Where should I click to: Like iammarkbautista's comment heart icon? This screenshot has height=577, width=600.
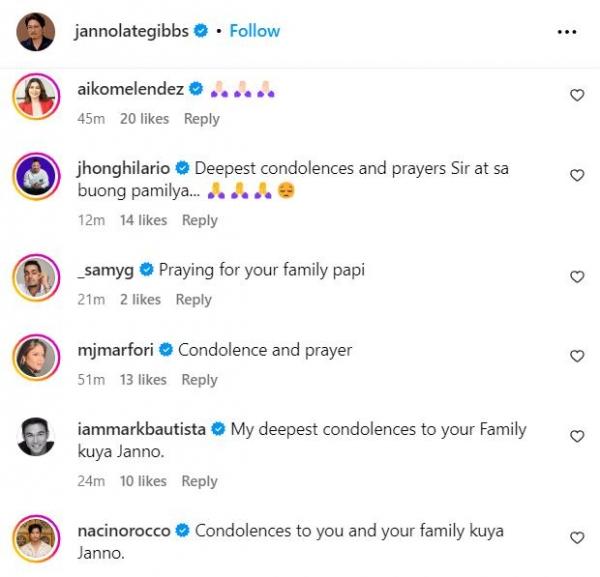click(576, 436)
